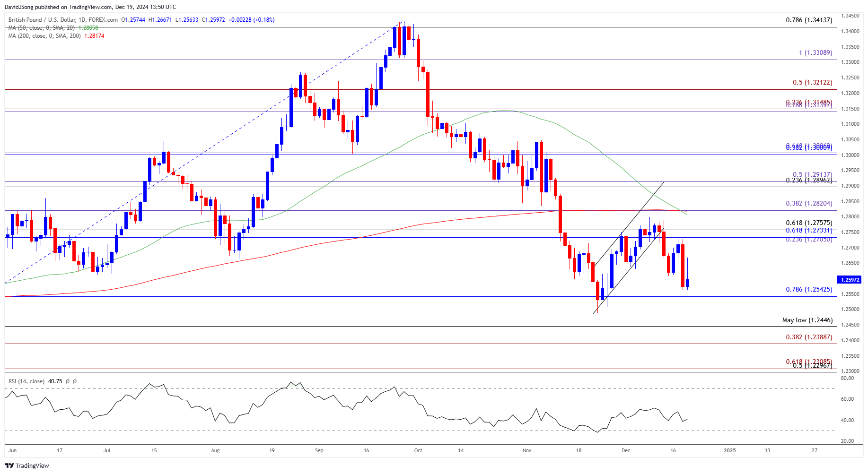Select the MA (200, close, 0, SMA, 200) legend
The height and width of the screenshot is (474, 868).
pos(44,36)
